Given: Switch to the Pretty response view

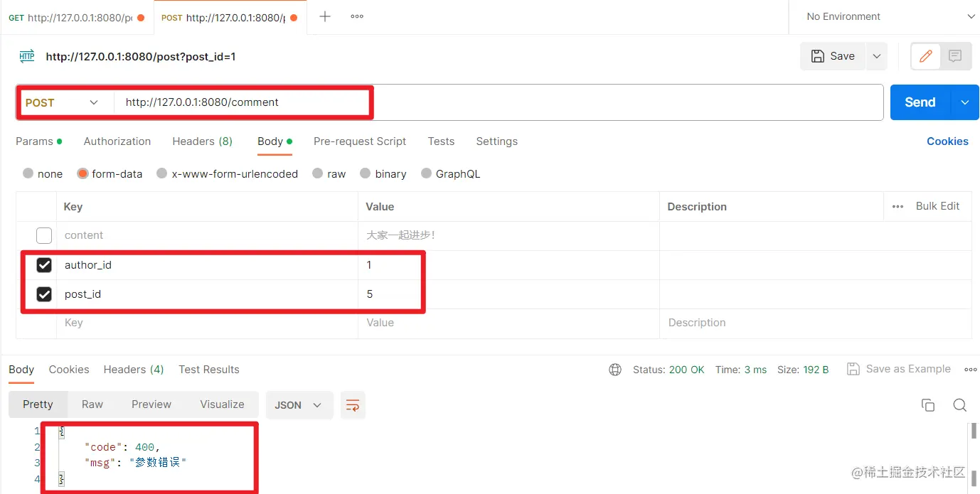Looking at the screenshot, I should pos(38,404).
